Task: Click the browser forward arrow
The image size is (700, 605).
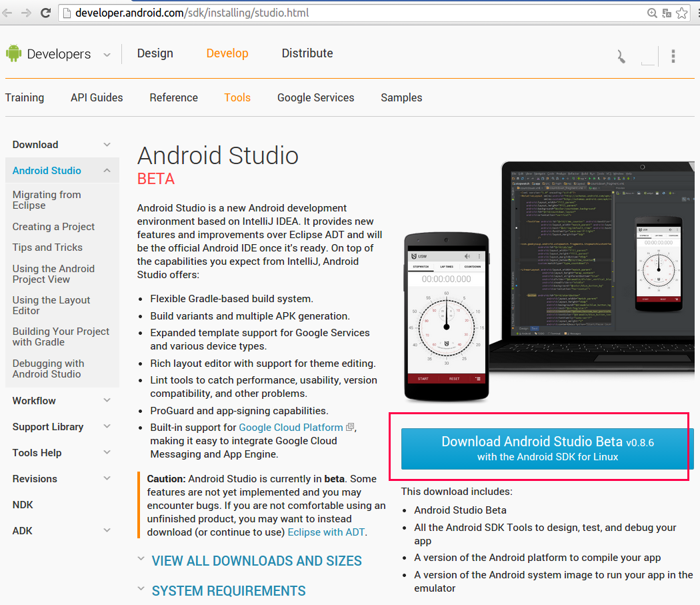Action: coord(27,13)
